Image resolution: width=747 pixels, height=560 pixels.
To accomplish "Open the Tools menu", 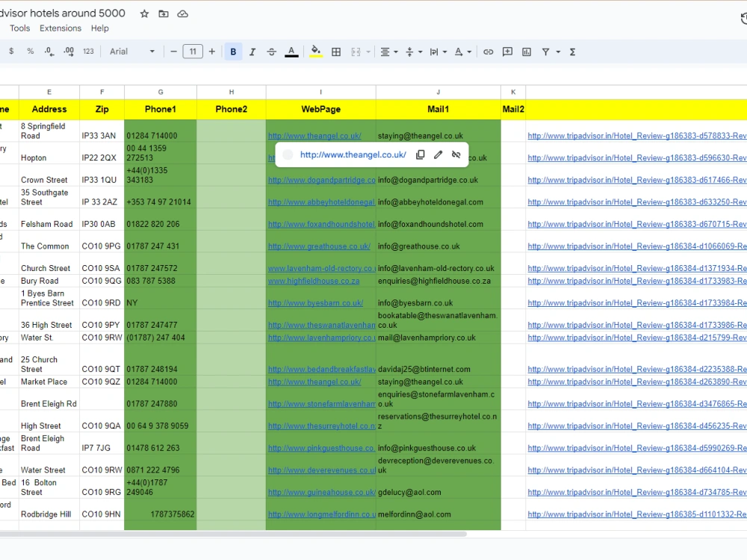I will [x=19, y=28].
